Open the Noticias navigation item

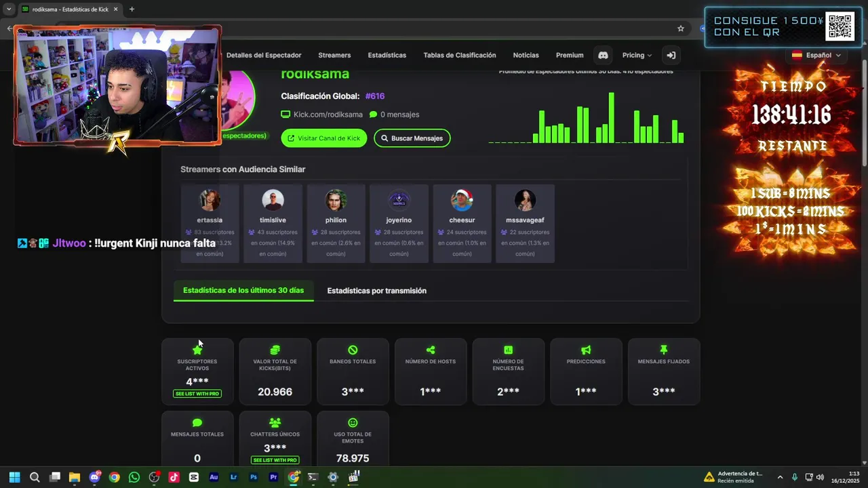[x=526, y=56]
